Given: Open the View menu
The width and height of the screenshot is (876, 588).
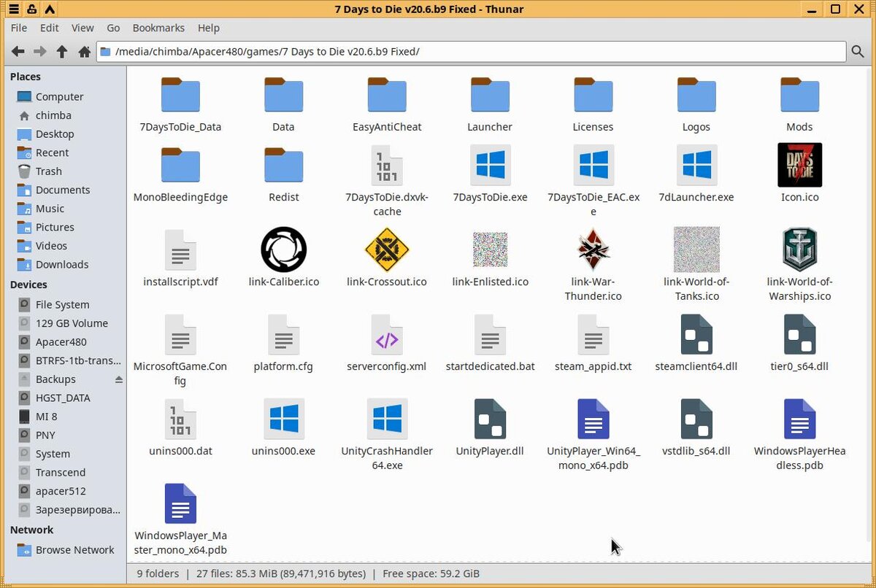Looking at the screenshot, I should (82, 28).
